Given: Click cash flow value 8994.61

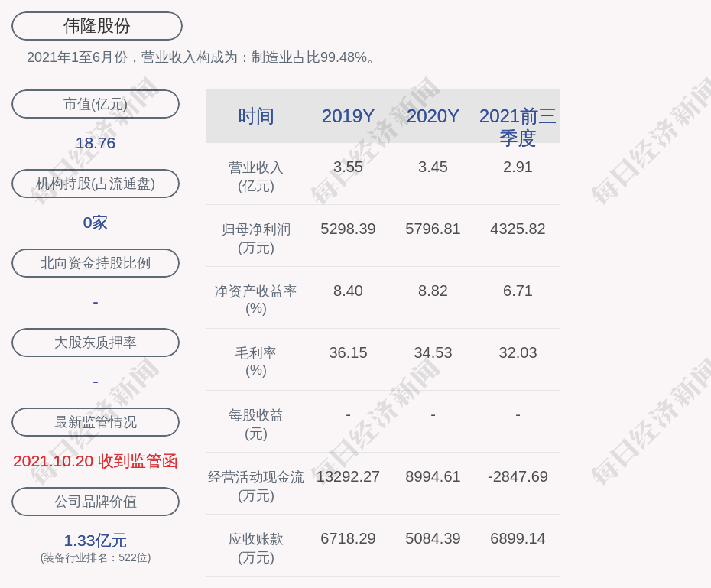Looking at the screenshot, I should 433,476.
